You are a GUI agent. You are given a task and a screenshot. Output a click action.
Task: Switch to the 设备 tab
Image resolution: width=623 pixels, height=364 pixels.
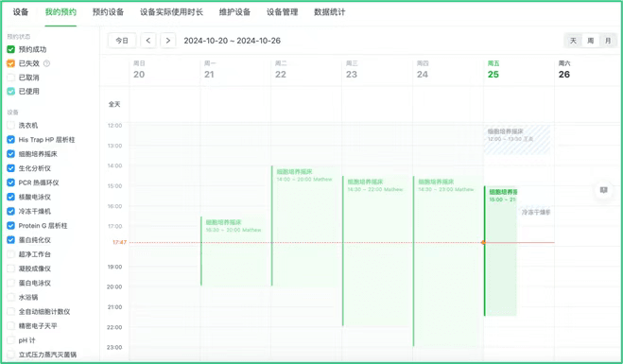coord(21,12)
